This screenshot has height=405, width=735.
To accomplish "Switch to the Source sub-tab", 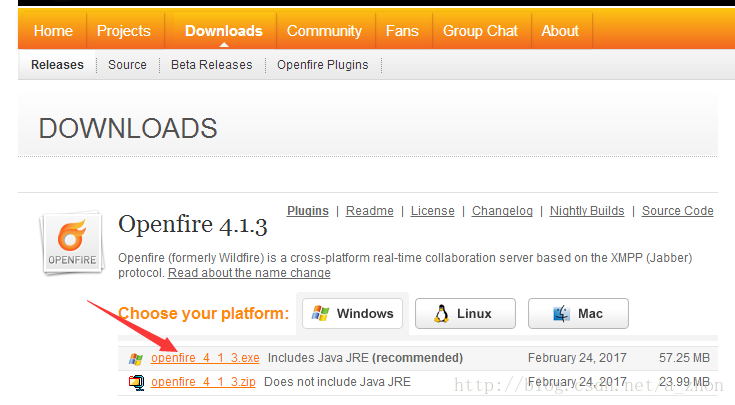I will point(128,65).
